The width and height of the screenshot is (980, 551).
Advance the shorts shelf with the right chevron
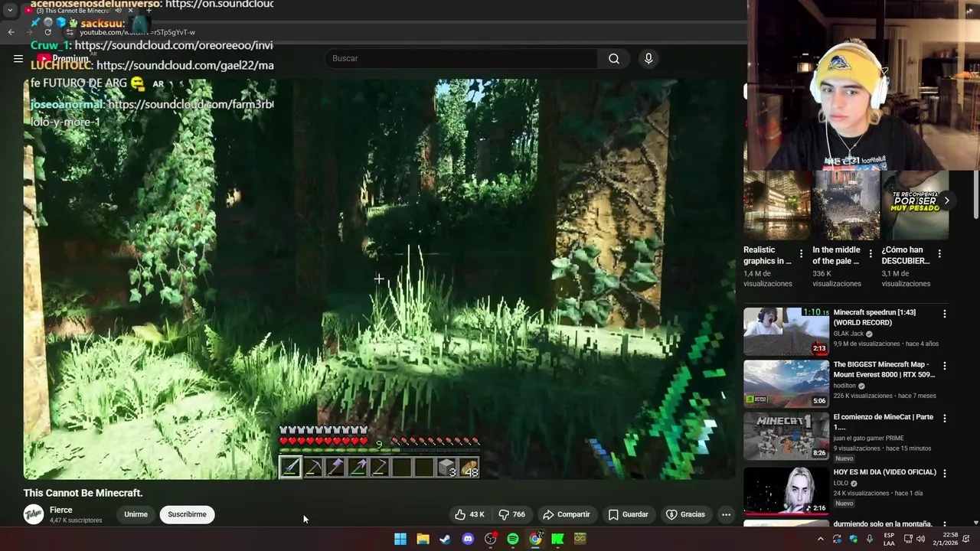click(946, 201)
